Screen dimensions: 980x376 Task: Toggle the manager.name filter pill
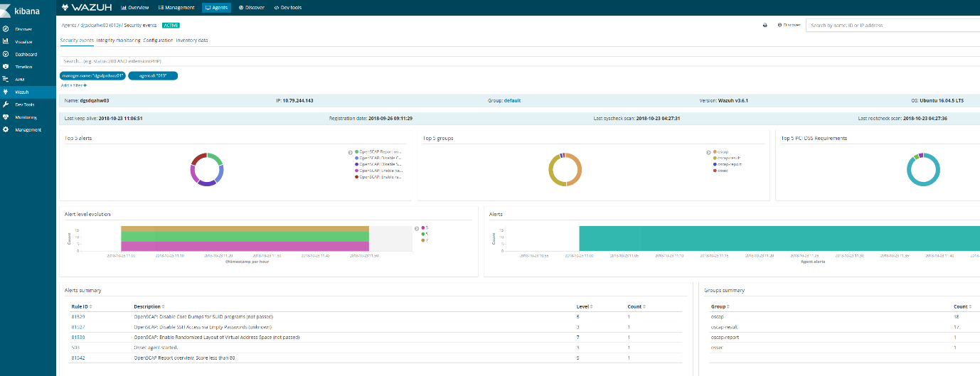click(x=93, y=75)
